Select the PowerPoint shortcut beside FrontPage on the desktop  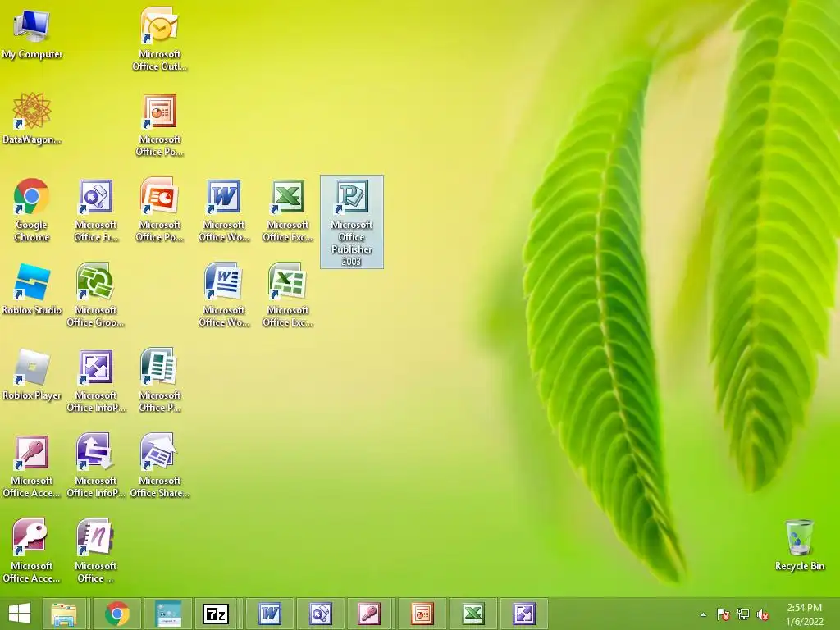pos(160,210)
